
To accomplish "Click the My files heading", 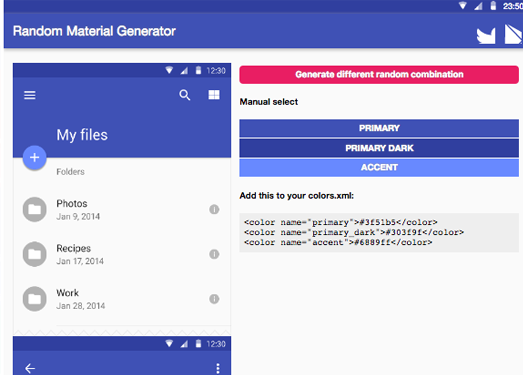I will click(82, 135).
